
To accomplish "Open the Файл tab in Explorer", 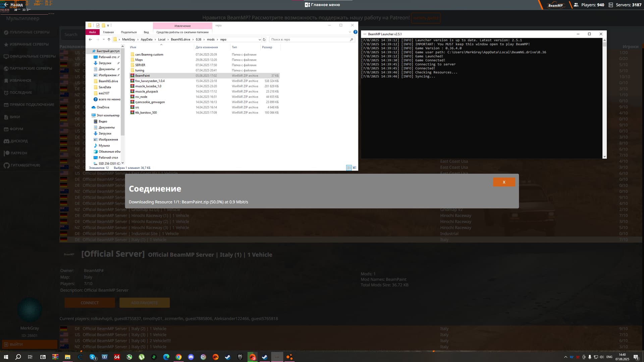I will pyautogui.click(x=92, y=32).
